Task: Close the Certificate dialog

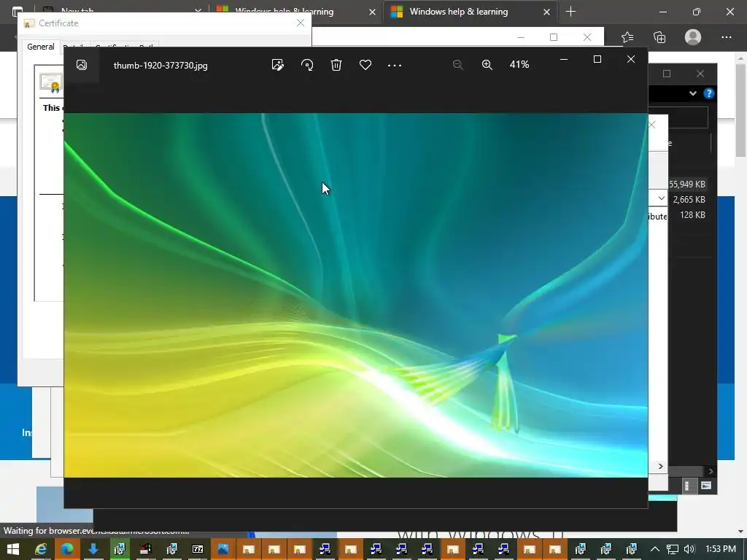Action: [x=300, y=23]
